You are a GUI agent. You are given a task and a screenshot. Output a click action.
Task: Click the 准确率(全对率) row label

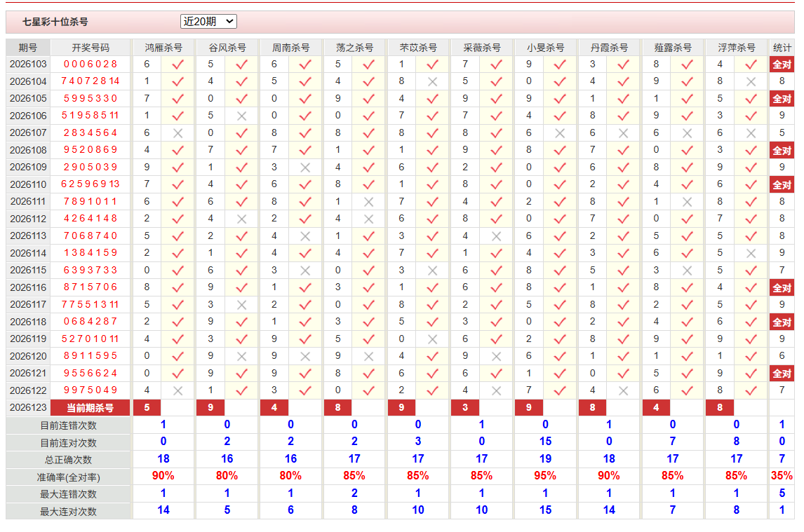point(68,477)
